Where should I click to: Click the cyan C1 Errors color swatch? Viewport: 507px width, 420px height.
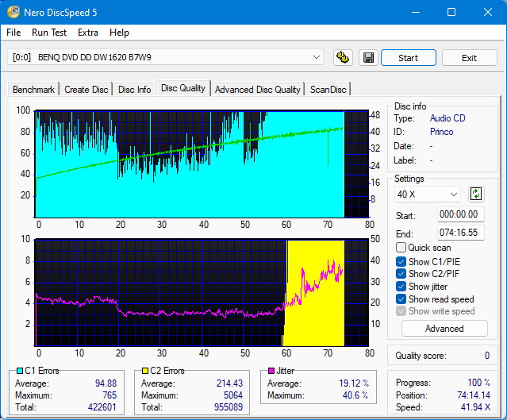tap(20, 371)
